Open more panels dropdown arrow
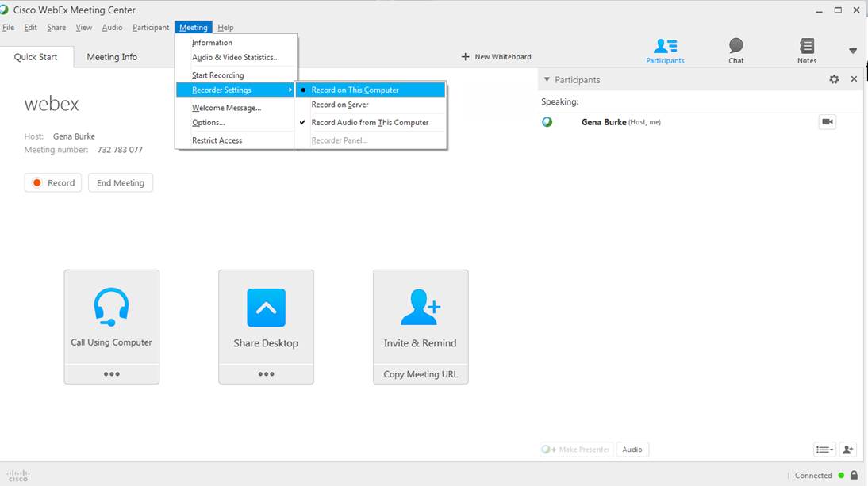Viewport: 868px width, 486px height. (x=852, y=51)
